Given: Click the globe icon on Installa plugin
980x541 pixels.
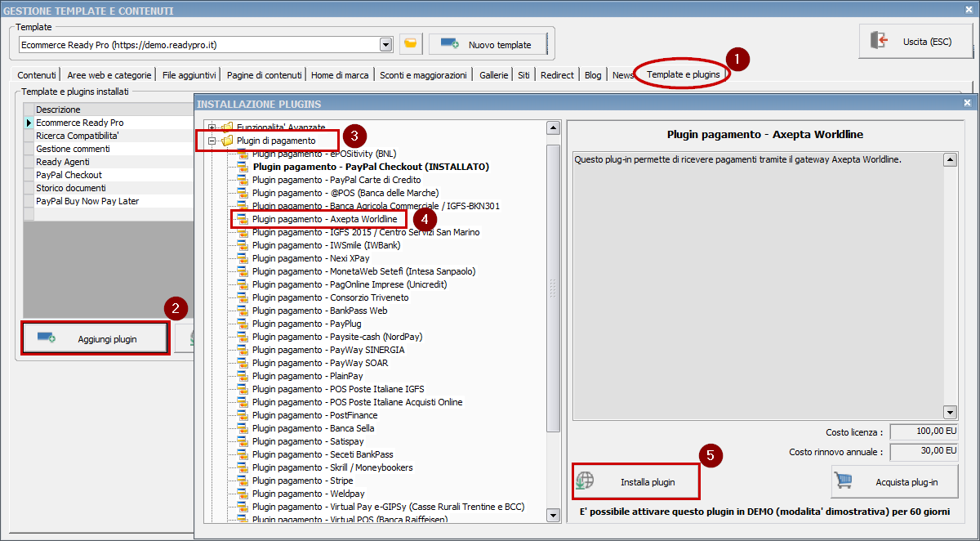Looking at the screenshot, I should [586, 481].
